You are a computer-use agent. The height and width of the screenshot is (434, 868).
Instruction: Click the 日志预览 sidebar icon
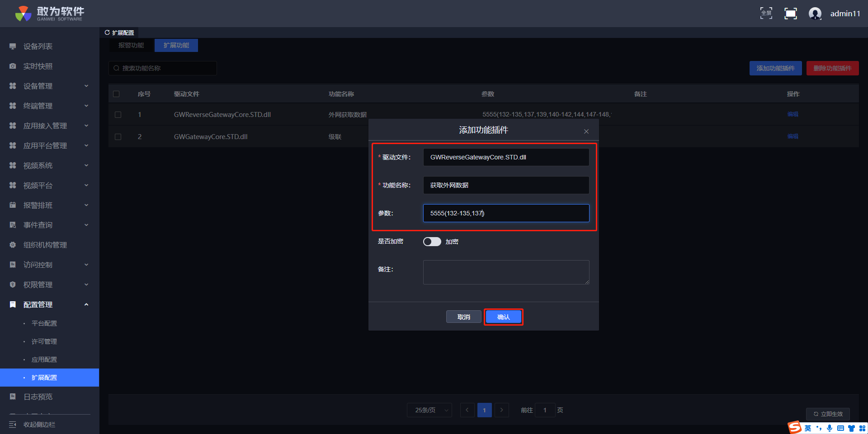point(13,397)
